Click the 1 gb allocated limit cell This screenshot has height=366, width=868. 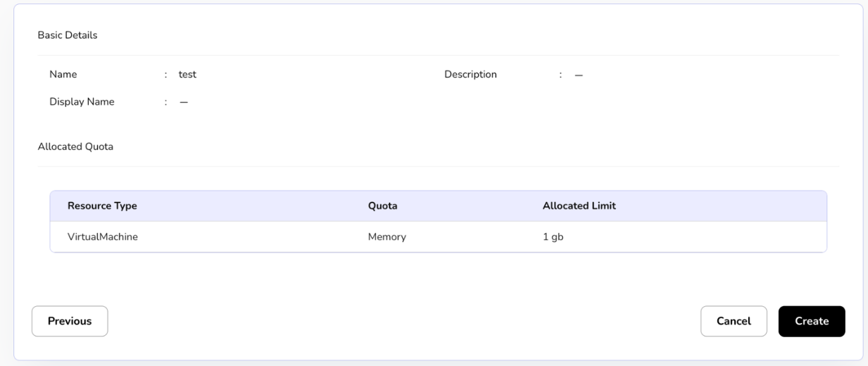click(548, 237)
